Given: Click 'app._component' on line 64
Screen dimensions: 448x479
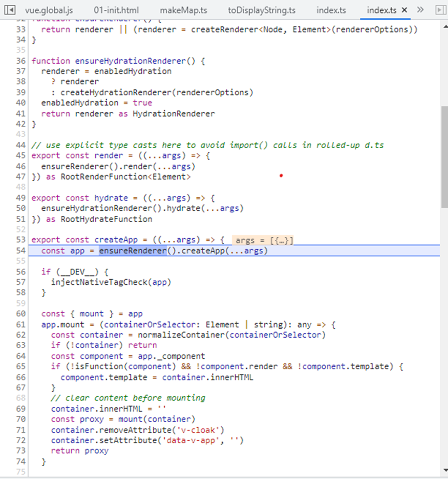Looking at the screenshot, I should click(x=171, y=356).
